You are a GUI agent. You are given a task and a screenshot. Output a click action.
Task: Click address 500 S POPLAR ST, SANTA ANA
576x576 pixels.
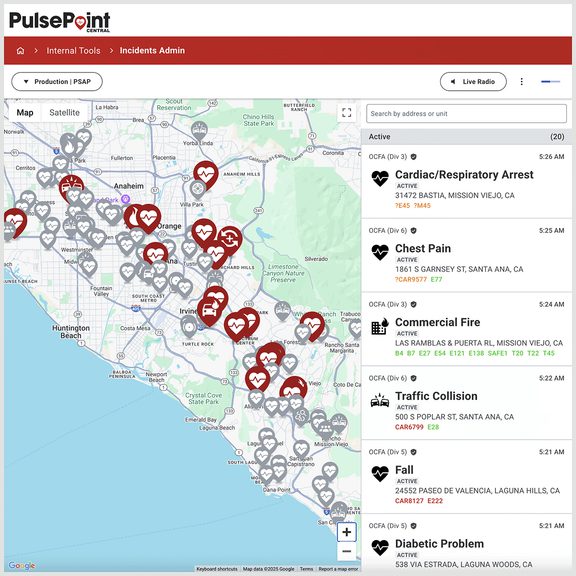coord(454,417)
